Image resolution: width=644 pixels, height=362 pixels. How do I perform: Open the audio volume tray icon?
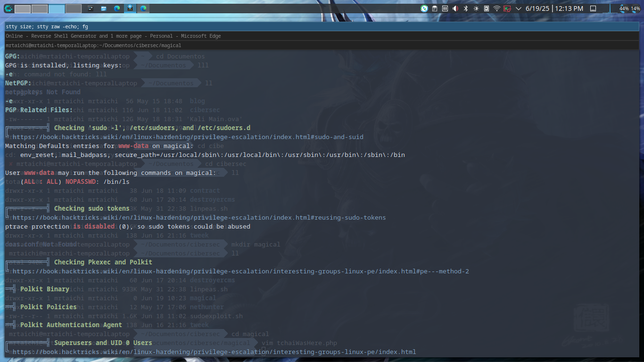coord(455,8)
